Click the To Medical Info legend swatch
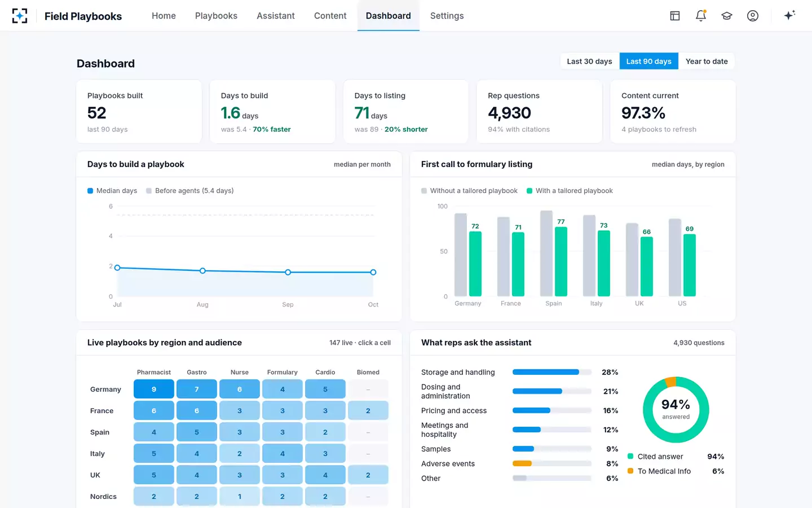812x508 pixels. [x=630, y=471]
